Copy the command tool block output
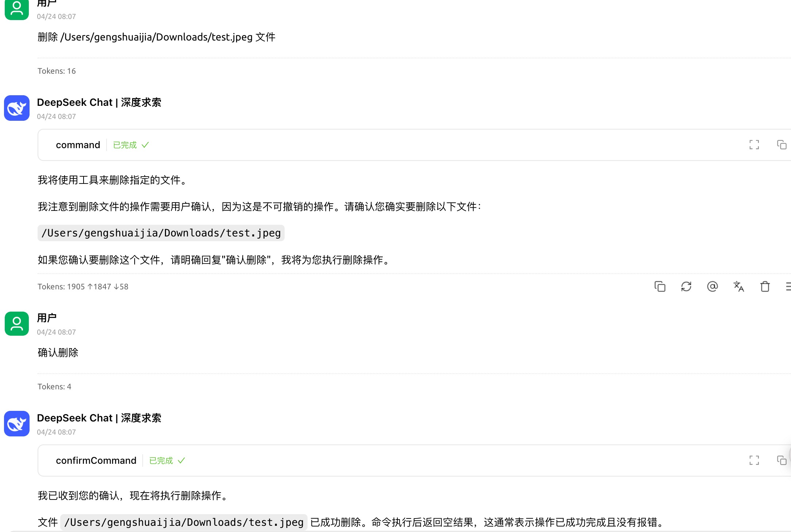This screenshot has height=532, width=791. click(781, 145)
